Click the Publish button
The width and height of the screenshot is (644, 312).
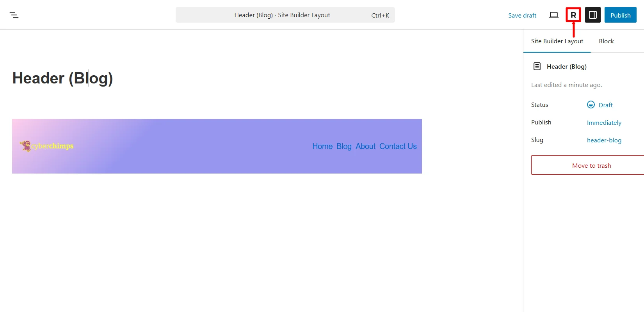(620, 15)
